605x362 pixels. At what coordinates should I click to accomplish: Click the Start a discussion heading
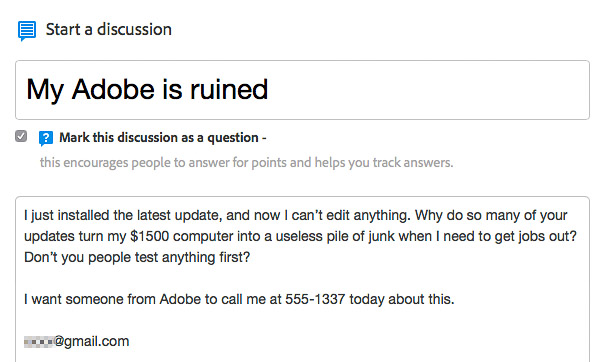(x=108, y=29)
